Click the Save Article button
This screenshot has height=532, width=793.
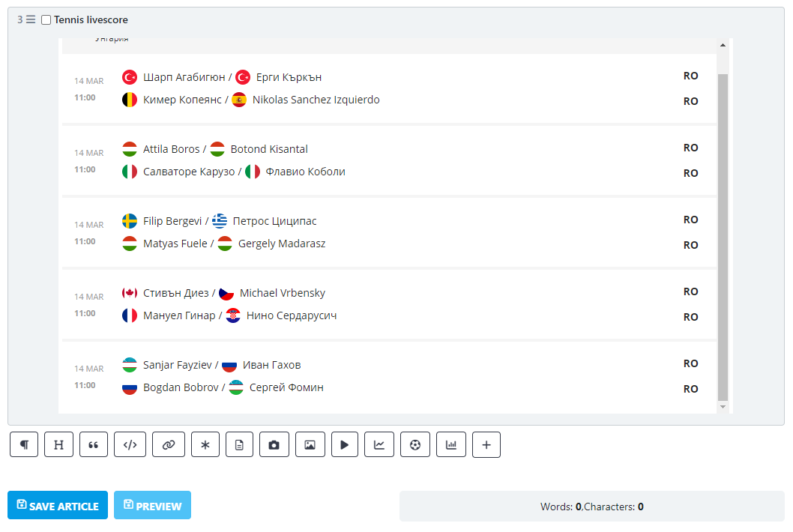(58, 505)
